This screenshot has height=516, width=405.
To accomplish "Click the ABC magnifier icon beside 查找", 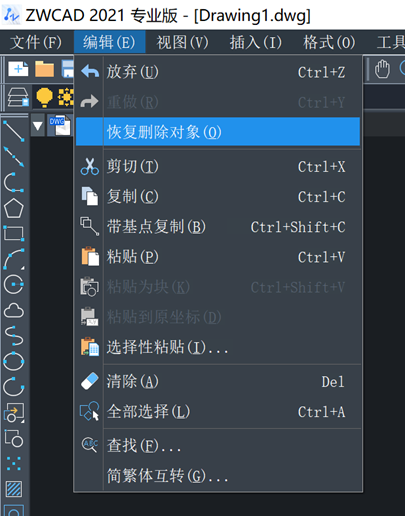I will pos(89,445).
